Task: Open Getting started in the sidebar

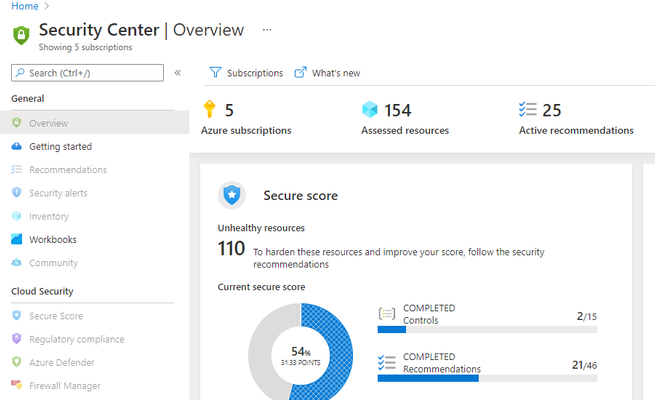Action: coord(60,147)
